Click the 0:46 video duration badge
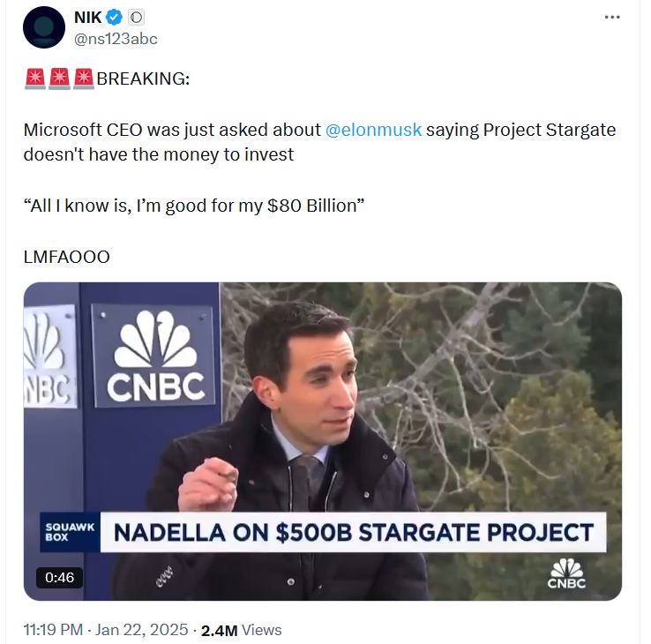The image size is (651, 644). [60, 578]
